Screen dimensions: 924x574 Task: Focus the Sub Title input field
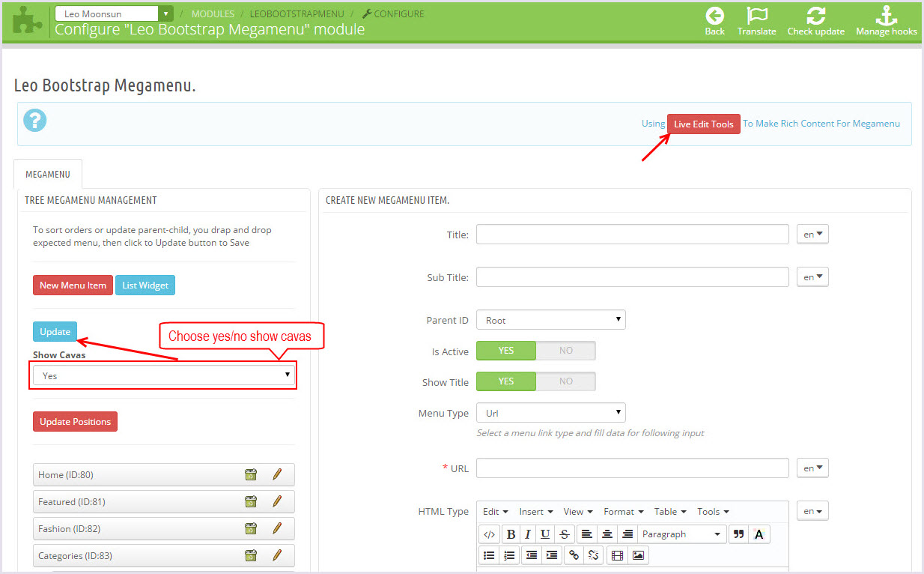click(x=633, y=277)
